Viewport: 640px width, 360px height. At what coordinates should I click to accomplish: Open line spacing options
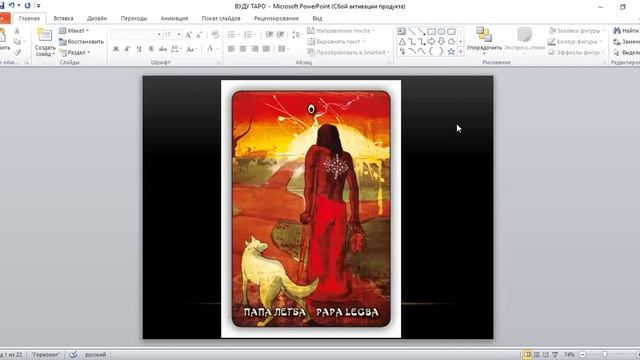tap(297, 35)
